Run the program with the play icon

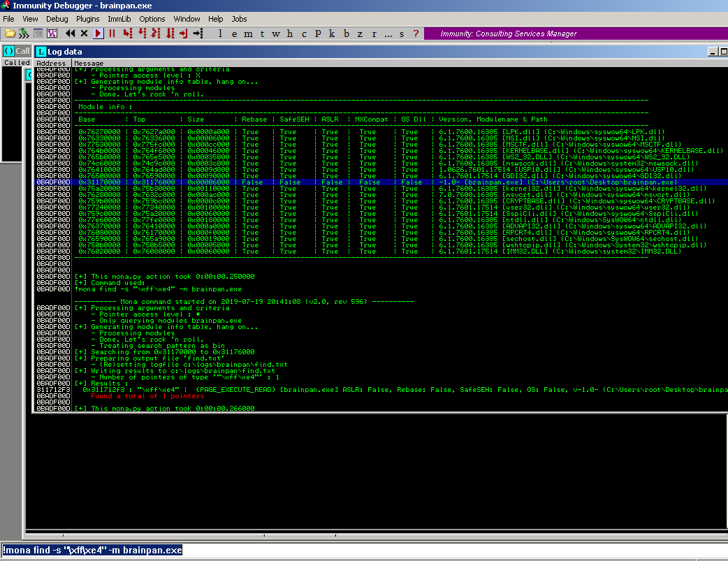tap(98, 34)
